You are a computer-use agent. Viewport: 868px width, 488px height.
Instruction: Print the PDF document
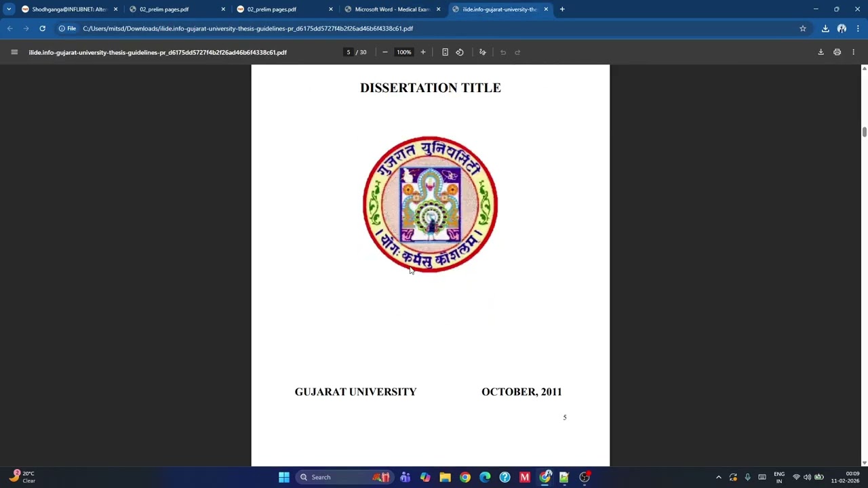[x=837, y=52]
